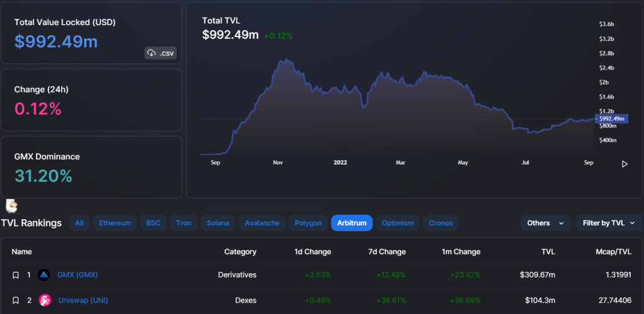Filter rankings by Solana chain
Screen dimensions: 644x314
pos(218,223)
